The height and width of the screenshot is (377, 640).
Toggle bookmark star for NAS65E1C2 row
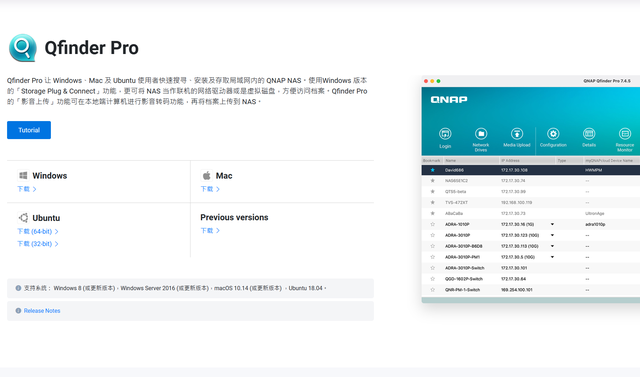click(433, 181)
